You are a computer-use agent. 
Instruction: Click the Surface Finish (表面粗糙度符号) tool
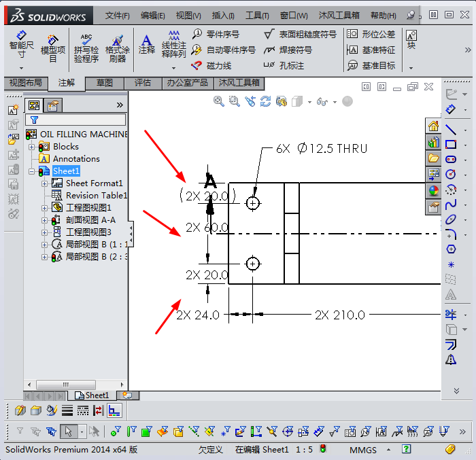300,34
